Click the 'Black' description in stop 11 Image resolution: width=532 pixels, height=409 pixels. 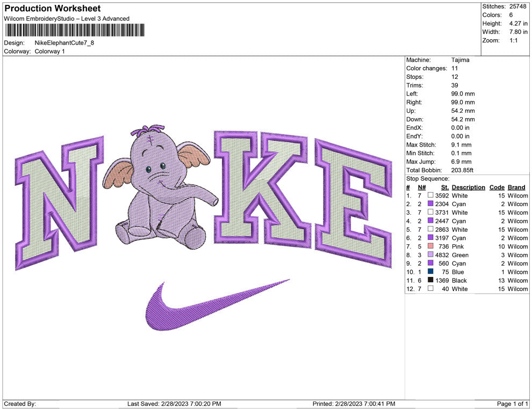pos(459,280)
